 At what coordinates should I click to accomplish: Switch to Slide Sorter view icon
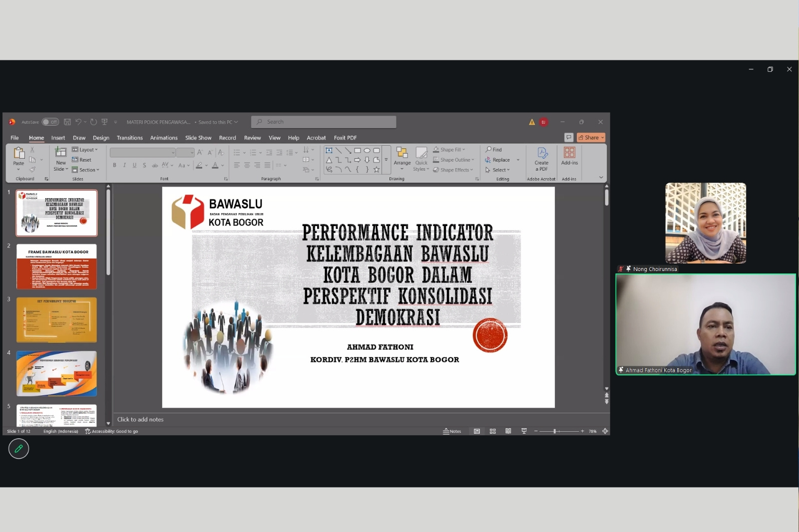(x=492, y=431)
